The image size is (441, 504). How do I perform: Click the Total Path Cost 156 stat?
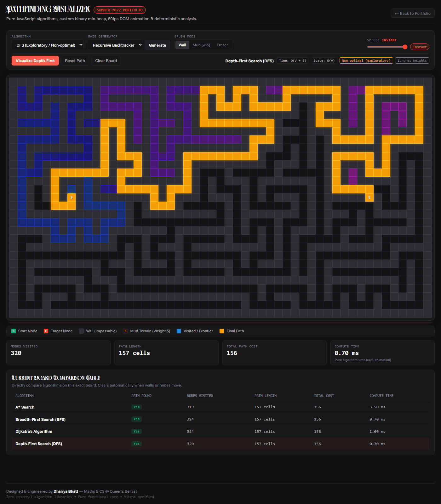click(274, 353)
